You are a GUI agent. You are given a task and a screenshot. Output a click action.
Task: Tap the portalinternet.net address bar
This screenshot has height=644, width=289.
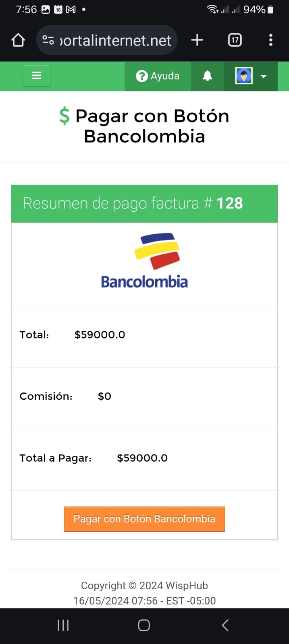tap(115, 40)
